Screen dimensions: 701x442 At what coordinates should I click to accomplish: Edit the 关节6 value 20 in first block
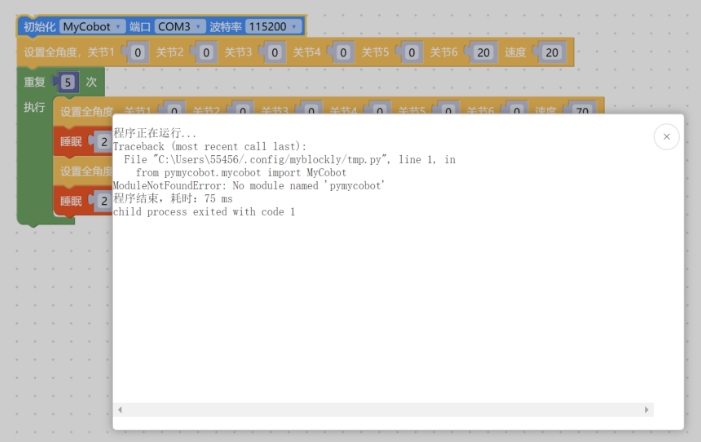click(483, 53)
